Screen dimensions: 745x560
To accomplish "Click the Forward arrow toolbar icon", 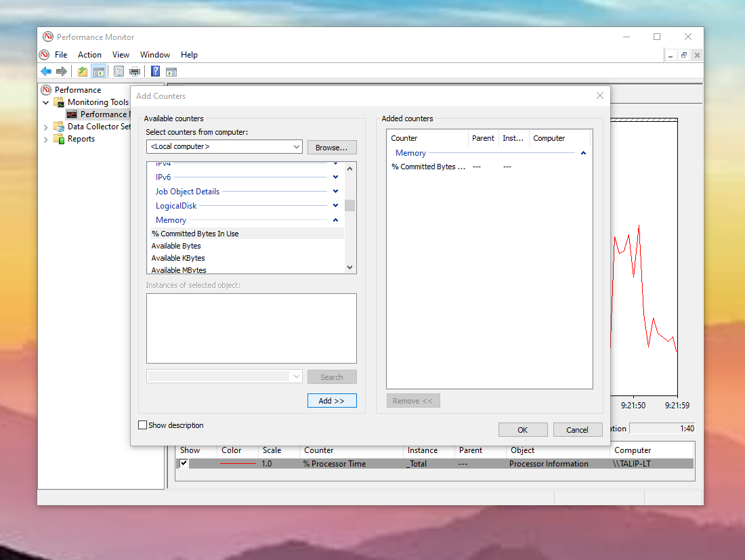I will coord(61,72).
